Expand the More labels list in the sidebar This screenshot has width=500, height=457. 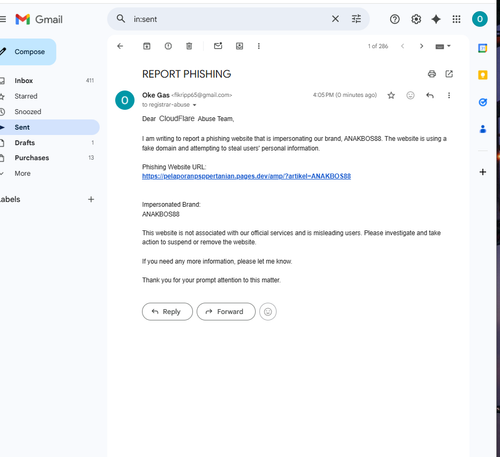22,173
